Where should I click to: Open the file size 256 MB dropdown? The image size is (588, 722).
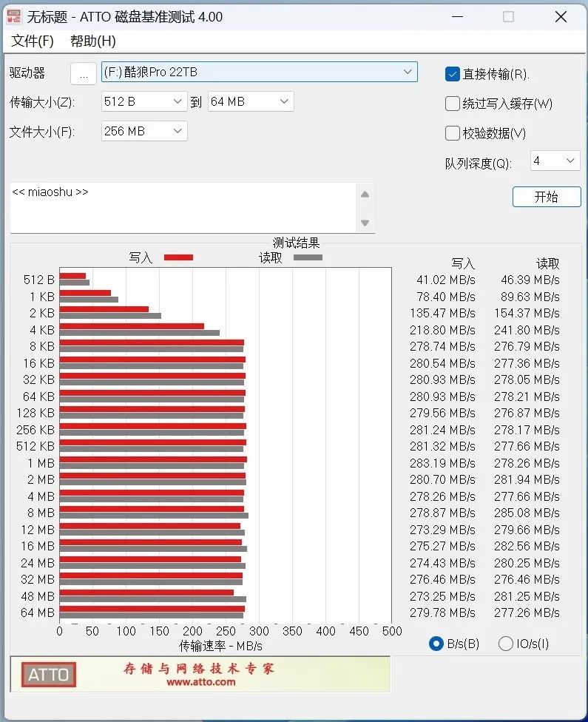(144, 131)
